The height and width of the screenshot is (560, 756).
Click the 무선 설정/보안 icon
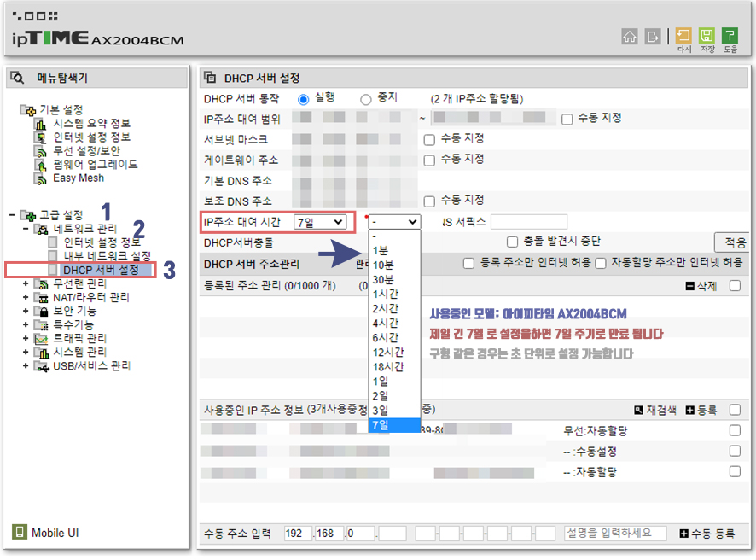[x=41, y=151]
